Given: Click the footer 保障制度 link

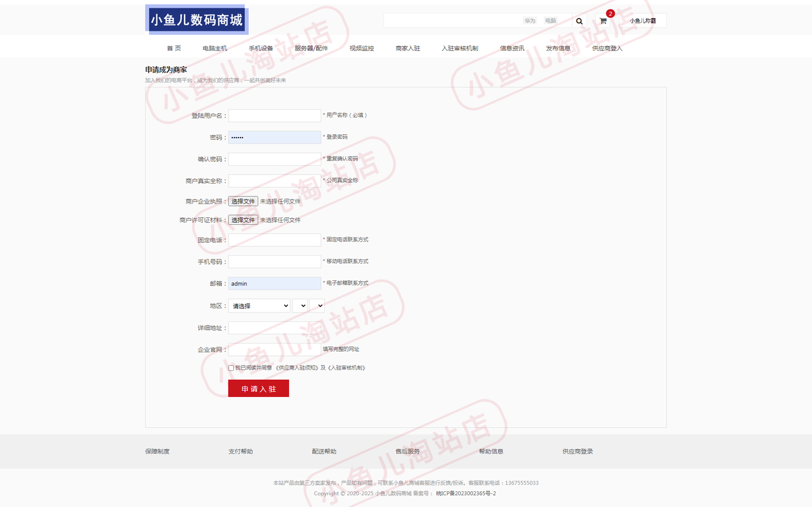Looking at the screenshot, I should tap(158, 451).
